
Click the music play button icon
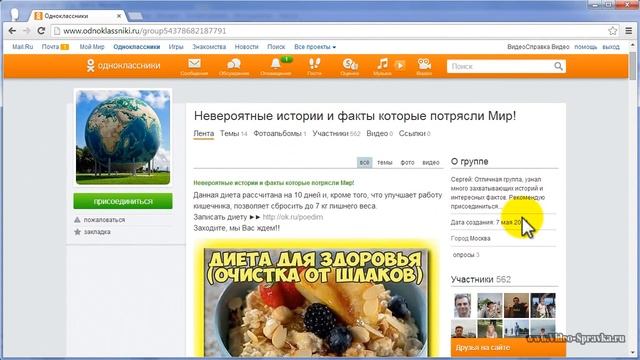point(400,65)
